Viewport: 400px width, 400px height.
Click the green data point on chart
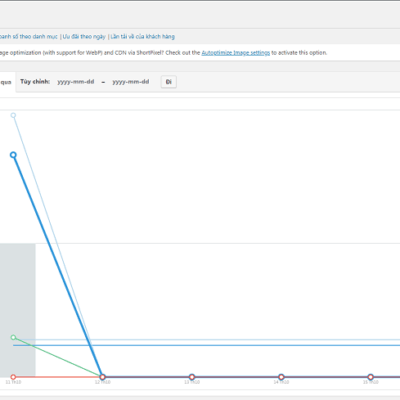(13, 337)
